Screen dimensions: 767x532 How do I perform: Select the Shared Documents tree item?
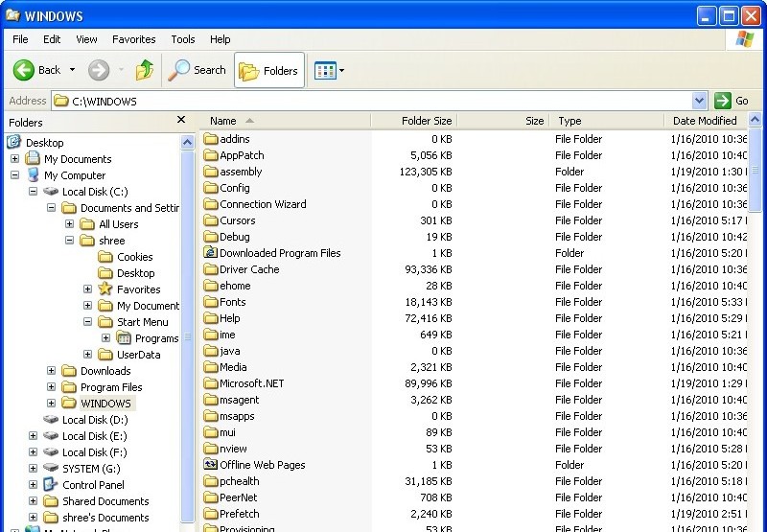(96, 501)
